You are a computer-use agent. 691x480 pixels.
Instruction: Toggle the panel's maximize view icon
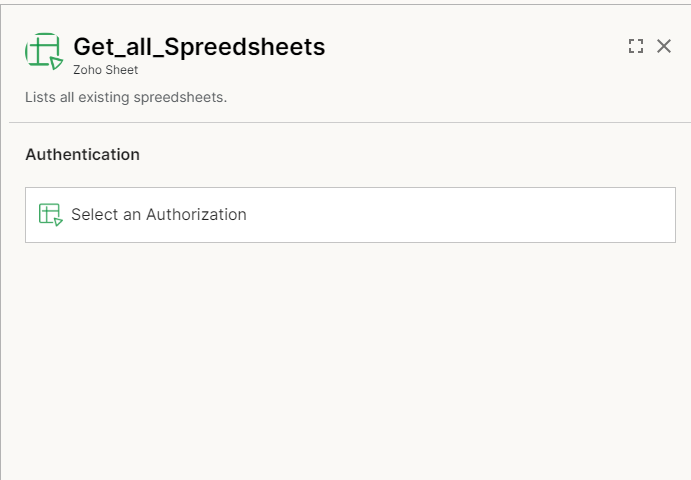click(x=635, y=46)
